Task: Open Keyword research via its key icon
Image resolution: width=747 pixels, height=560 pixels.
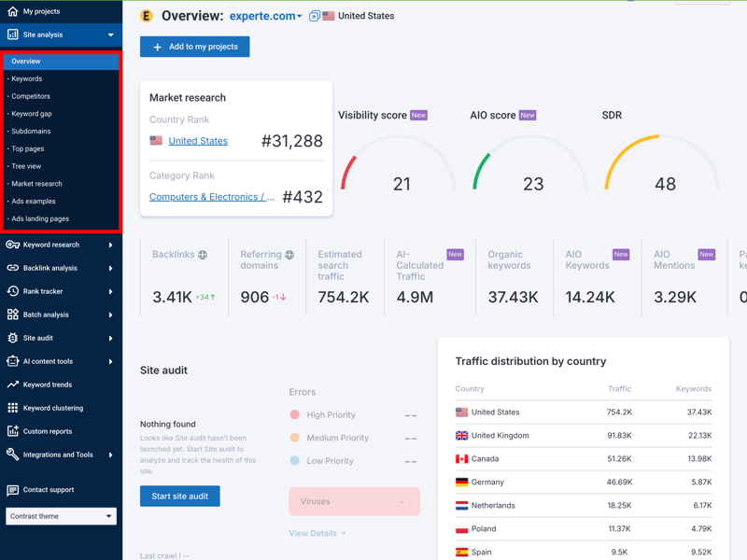Action: point(12,245)
